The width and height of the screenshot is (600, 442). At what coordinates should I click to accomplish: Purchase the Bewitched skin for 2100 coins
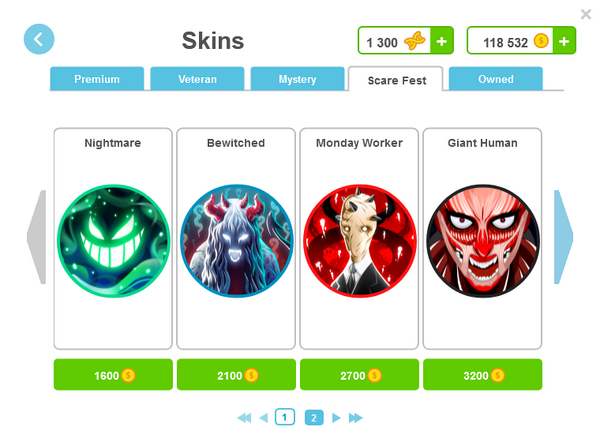pyautogui.click(x=236, y=375)
